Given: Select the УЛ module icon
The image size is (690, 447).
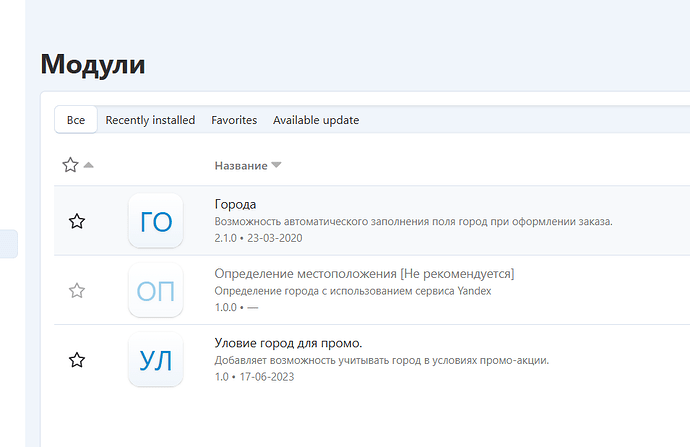Looking at the screenshot, I should point(155,360).
